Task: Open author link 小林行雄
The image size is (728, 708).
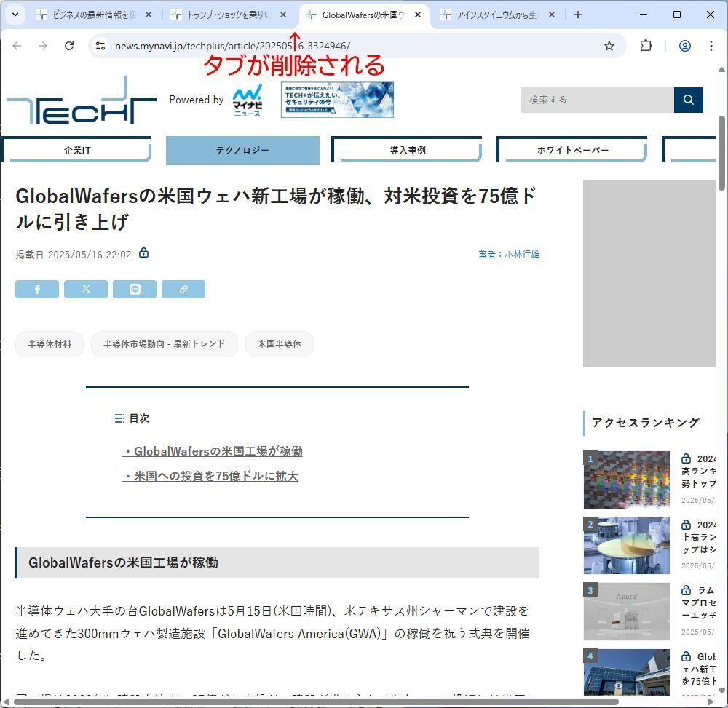Action: (x=522, y=254)
